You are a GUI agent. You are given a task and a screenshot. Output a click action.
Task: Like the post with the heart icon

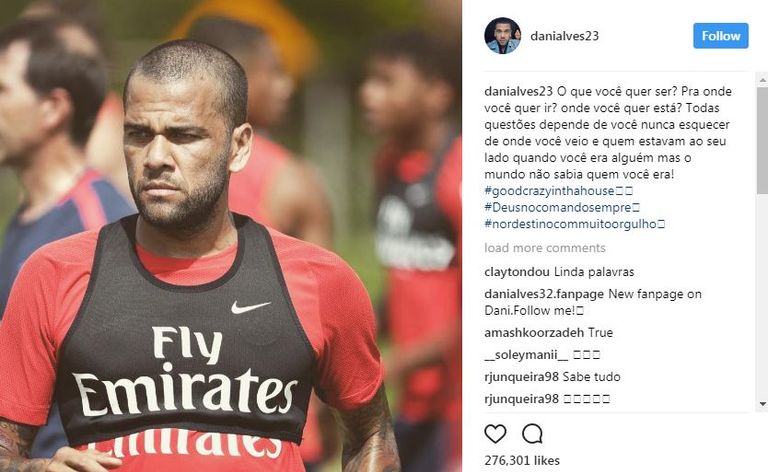pos(495,434)
